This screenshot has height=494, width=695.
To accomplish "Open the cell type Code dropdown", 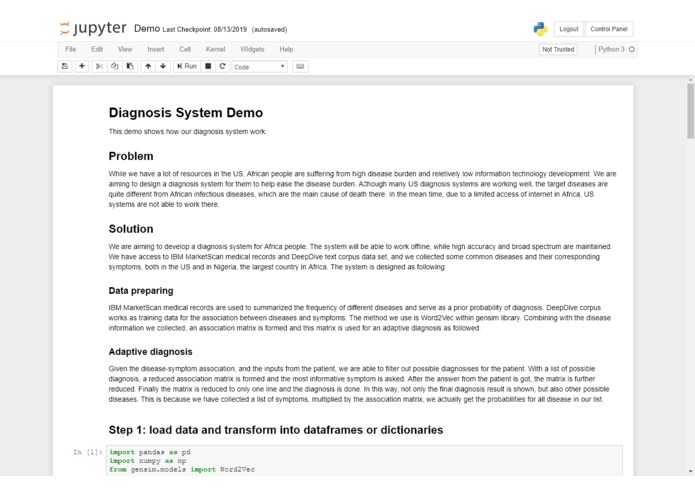I will tap(260, 67).
